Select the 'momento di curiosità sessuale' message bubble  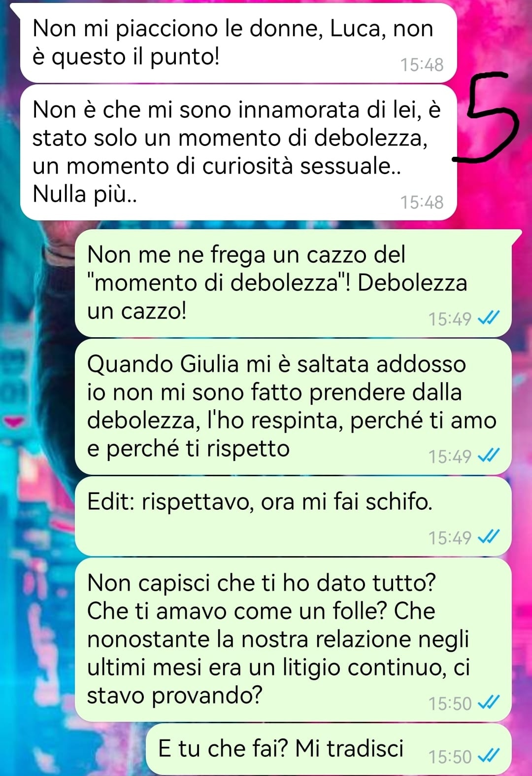click(x=238, y=152)
